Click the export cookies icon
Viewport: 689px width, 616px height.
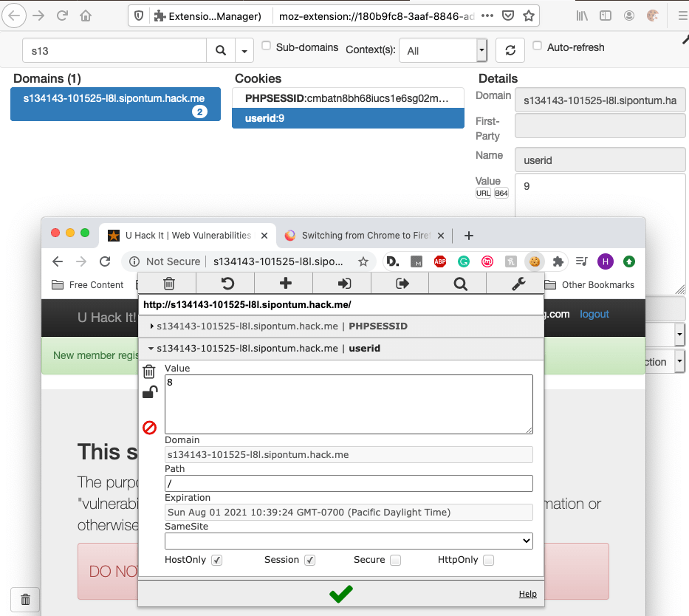(x=402, y=284)
